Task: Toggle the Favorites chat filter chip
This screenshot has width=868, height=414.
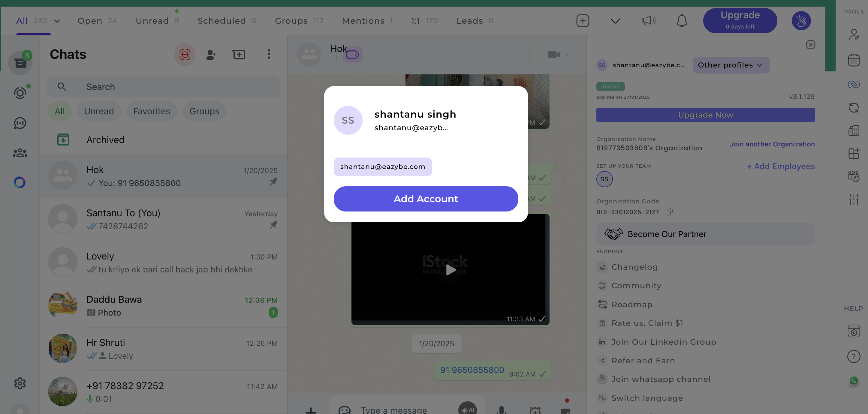Action: pyautogui.click(x=151, y=111)
